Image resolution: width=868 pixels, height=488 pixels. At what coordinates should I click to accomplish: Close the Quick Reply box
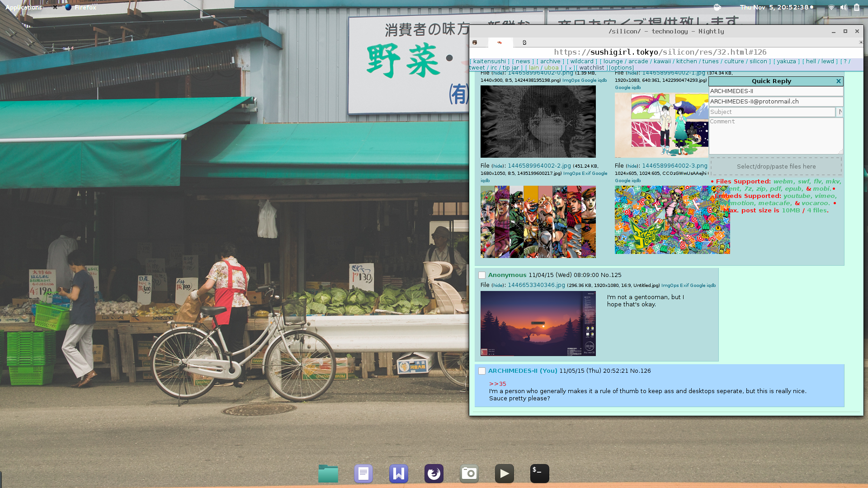click(839, 81)
